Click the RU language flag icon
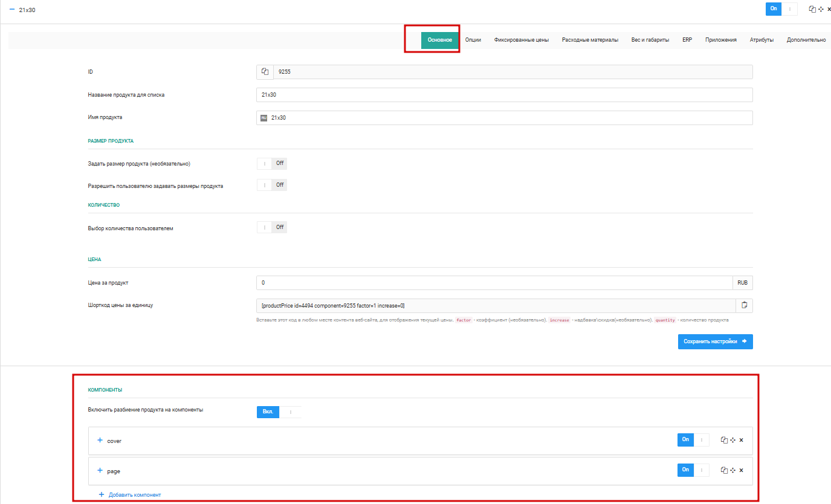The width and height of the screenshot is (831, 504). (264, 118)
